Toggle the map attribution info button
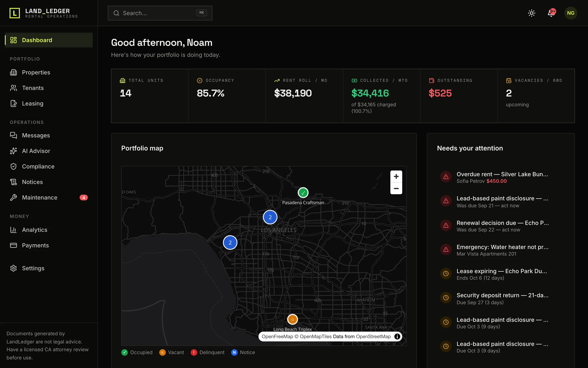 (397, 336)
